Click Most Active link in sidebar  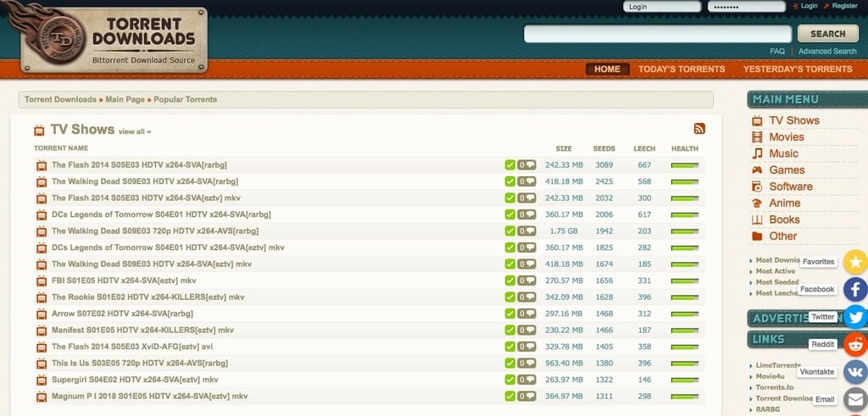click(x=776, y=271)
